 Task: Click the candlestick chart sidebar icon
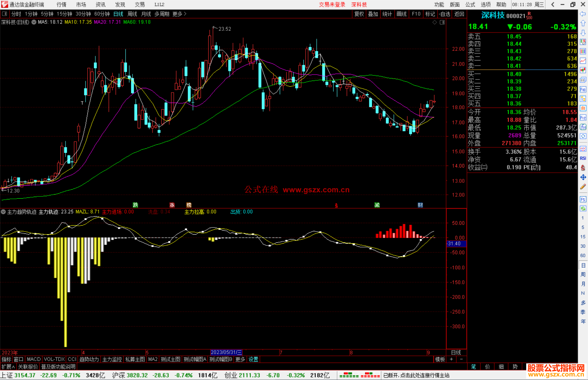[583, 70]
